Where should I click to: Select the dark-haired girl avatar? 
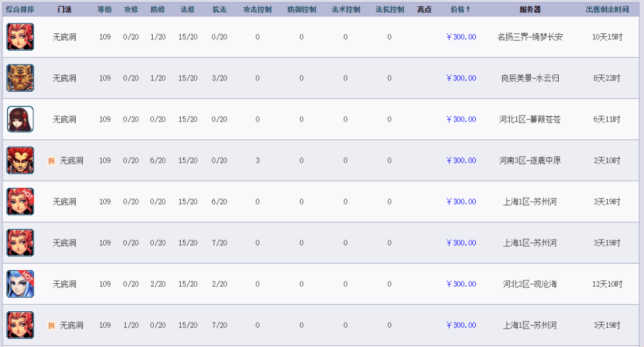pyautogui.click(x=20, y=119)
